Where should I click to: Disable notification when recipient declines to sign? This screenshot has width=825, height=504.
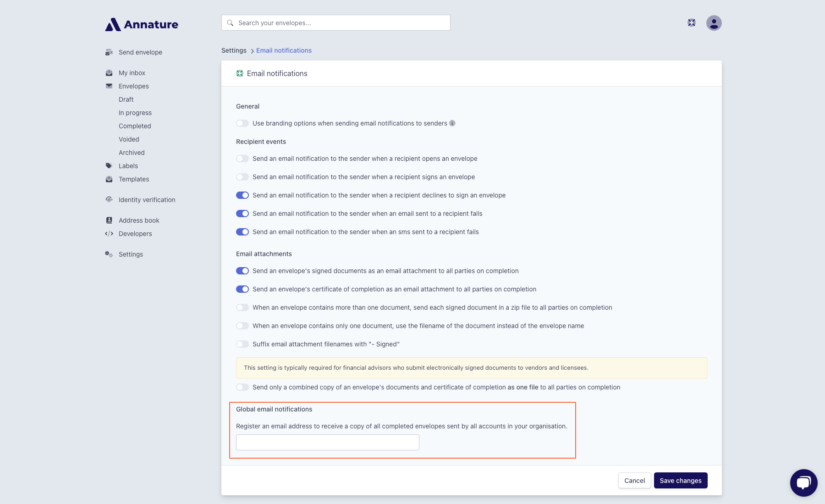point(242,195)
